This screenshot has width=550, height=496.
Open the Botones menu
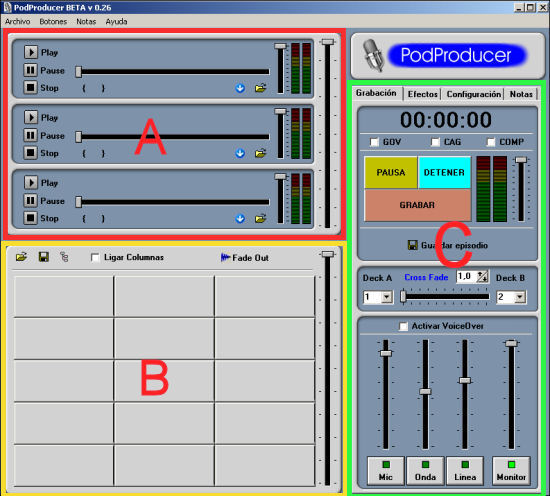point(53,21)
